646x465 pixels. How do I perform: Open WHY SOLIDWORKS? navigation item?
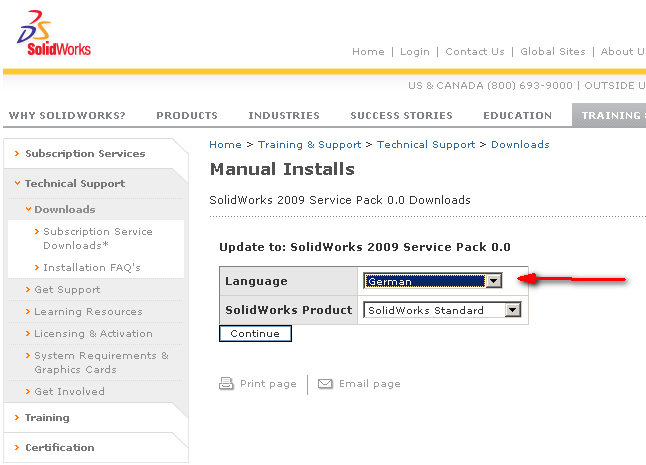tap(67, 115)
